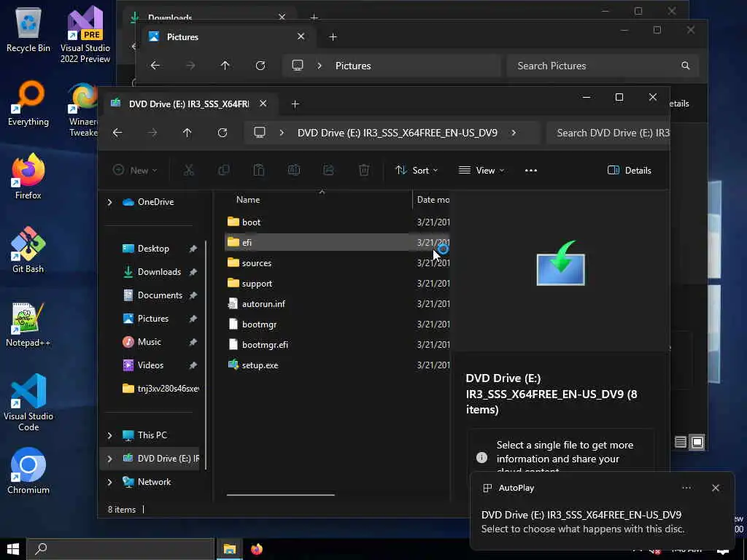Click the Copy icon in toolbar
Viewport: 747px width, 560px height.
(x=223, y=170)
